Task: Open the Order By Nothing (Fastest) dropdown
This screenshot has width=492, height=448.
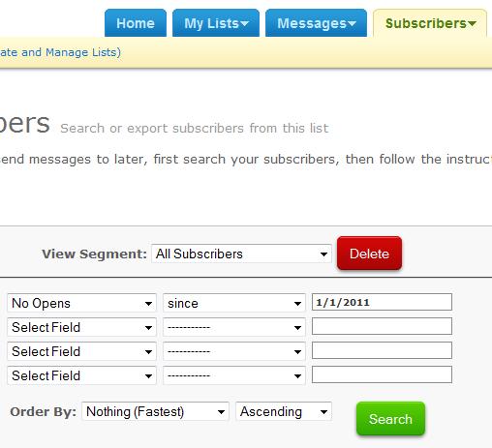Action: 155,411
